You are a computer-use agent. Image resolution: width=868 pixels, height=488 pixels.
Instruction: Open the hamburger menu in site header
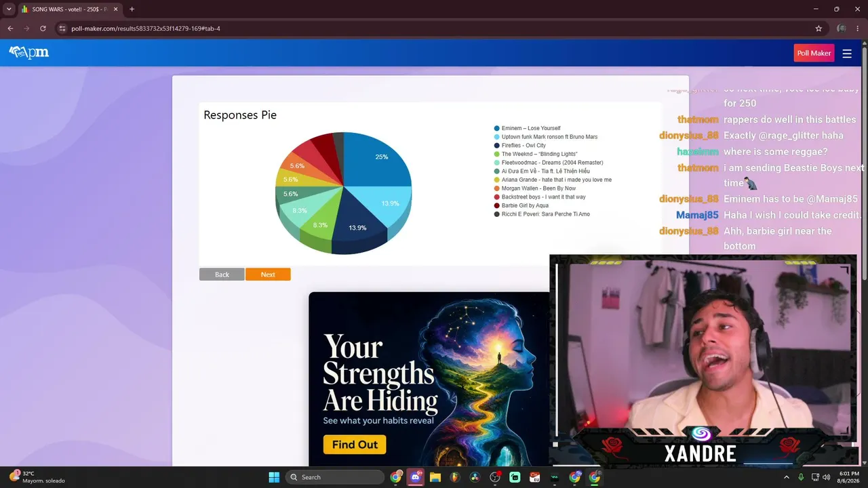pos(847,54)
